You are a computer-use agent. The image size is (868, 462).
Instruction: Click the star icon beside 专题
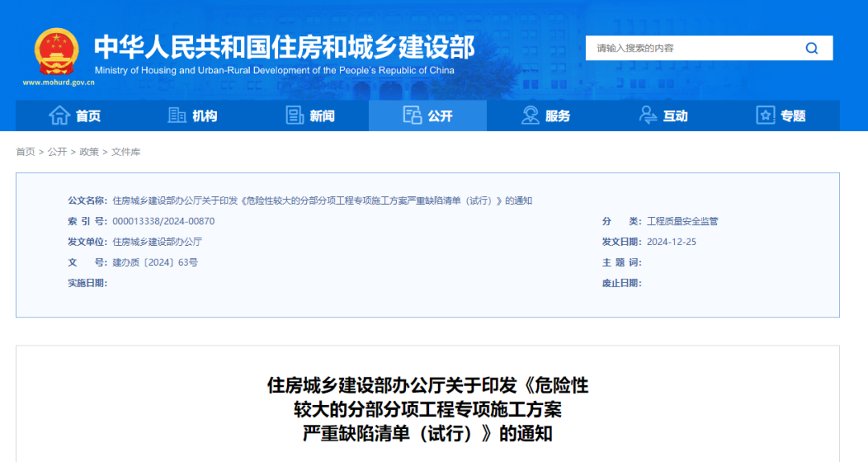pos(766,115)
